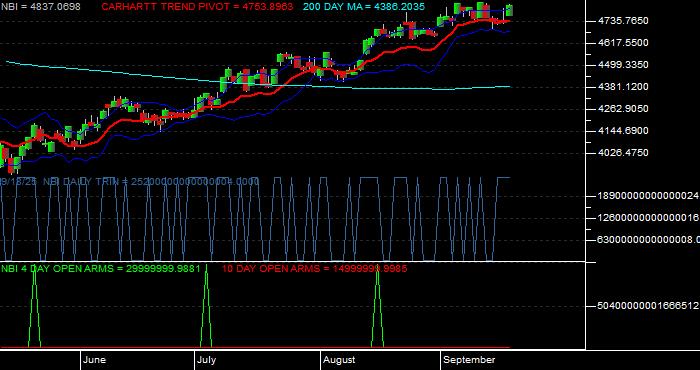Click the 10 DAY OPEN ARMS label
This screenshot has height=370, width=700.
(x=314, y=268)
